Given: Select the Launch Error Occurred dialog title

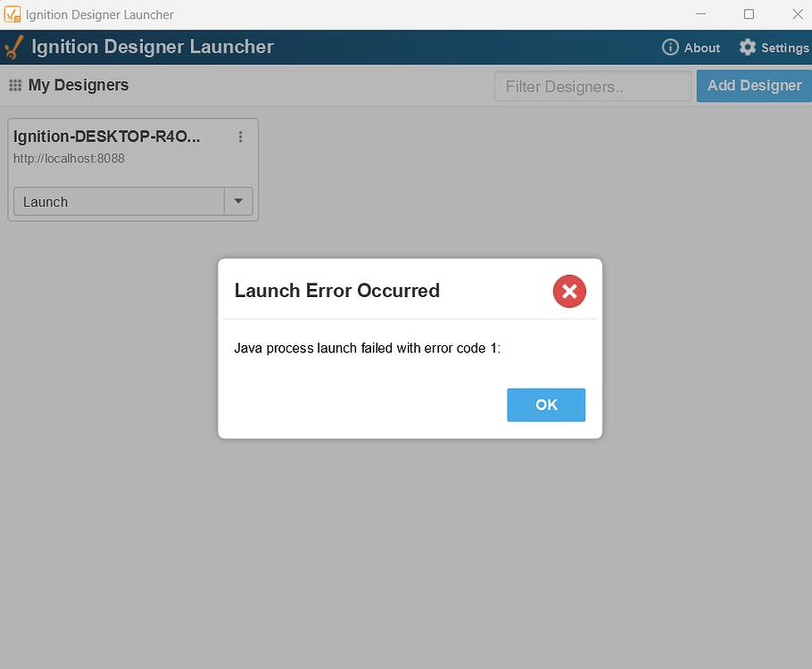Looking at the screenshot, I should tap(336, 291).
